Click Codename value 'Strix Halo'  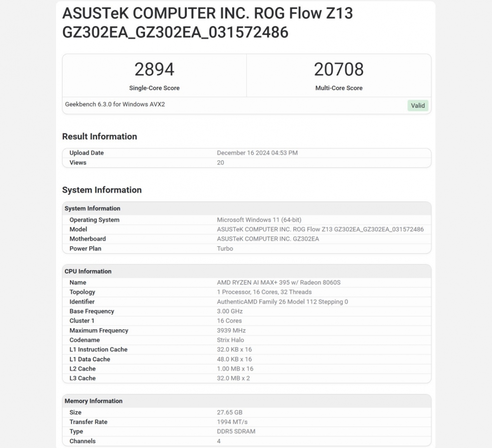coord(230,340)
